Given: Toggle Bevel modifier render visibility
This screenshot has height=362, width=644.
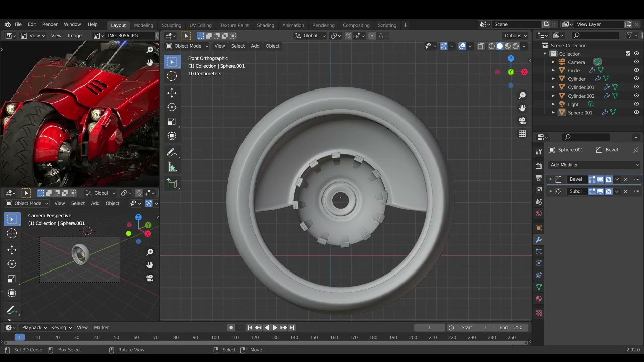Looking at the screenshot, I should click(608, 179).
